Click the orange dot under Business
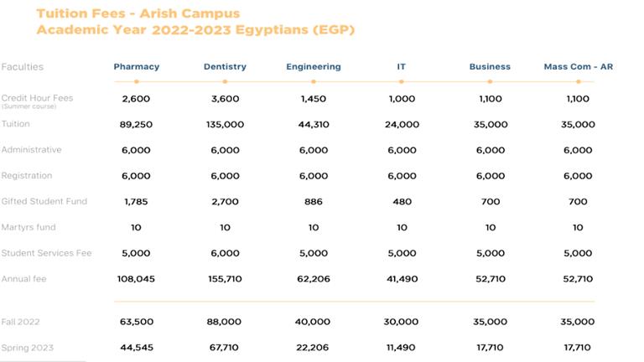Image resolution: width=644 pixels, height=362 pixels. point(490,81)
